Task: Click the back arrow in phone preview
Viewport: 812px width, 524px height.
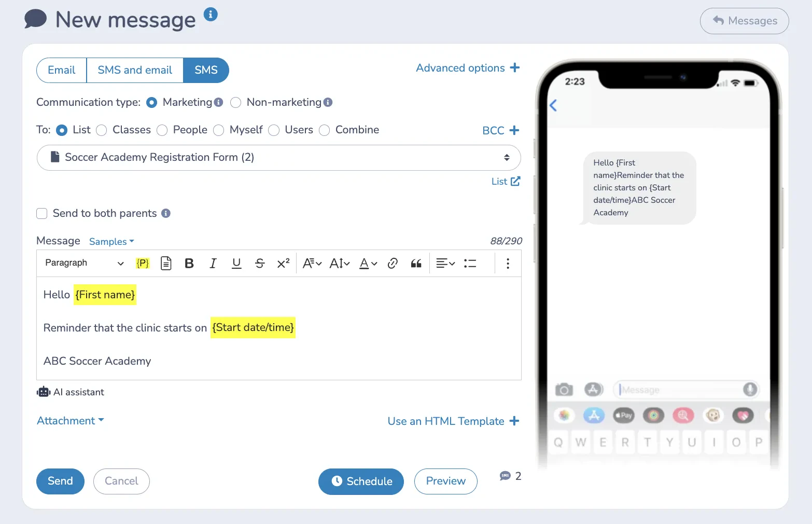Action: click(x=553, y=105)
